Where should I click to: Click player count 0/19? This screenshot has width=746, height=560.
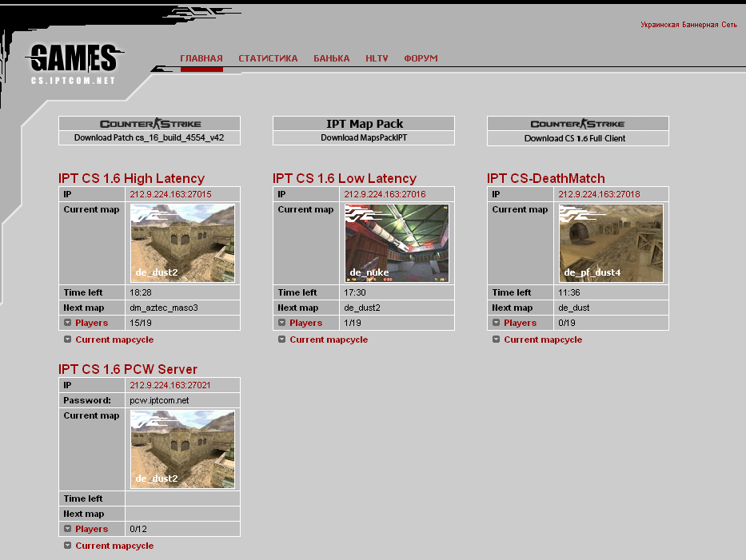(567, 323)
